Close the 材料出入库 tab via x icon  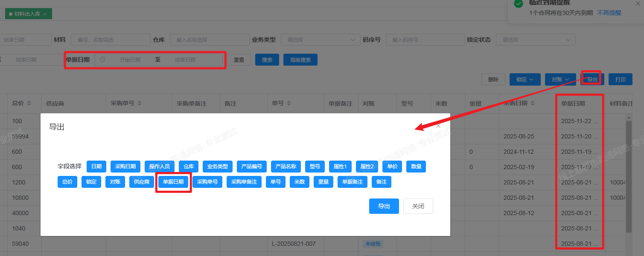point(45,14)
